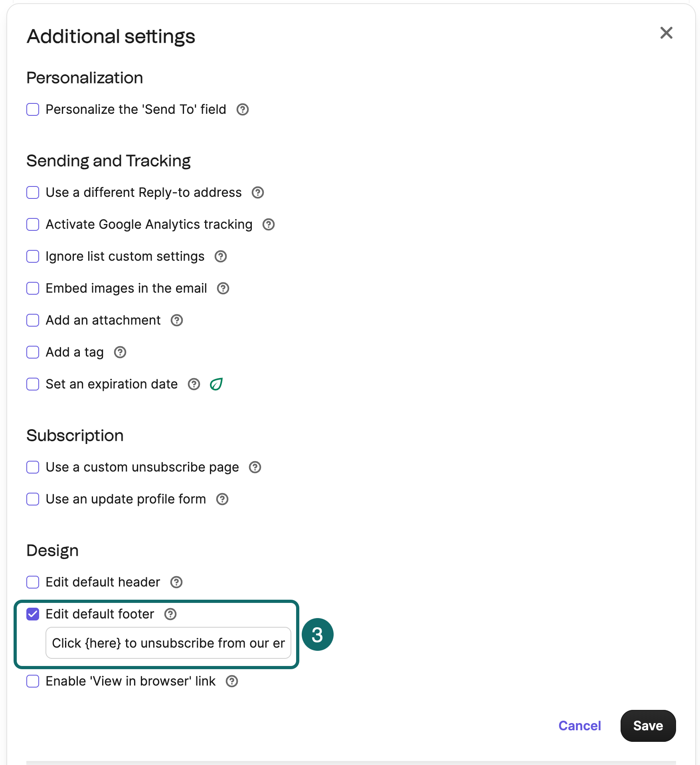
Task: Click the footer unsubscribe text field
Action: 168,643
